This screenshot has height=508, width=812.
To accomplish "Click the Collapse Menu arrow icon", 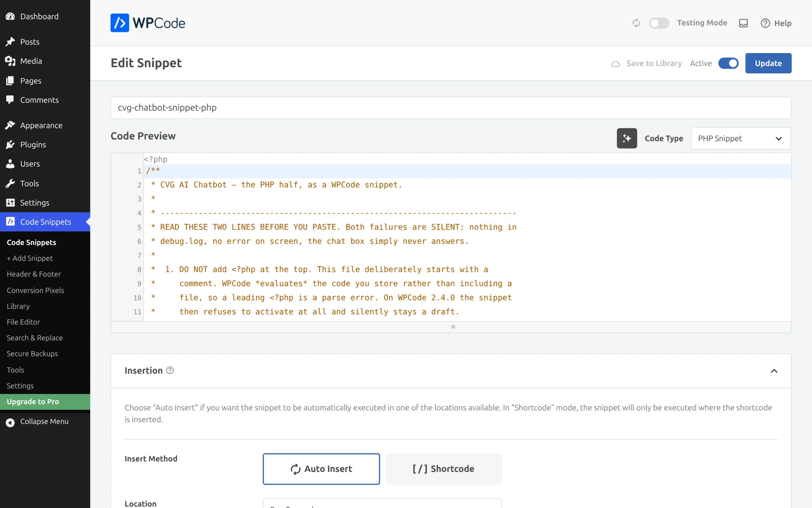I will click(10, 422).
